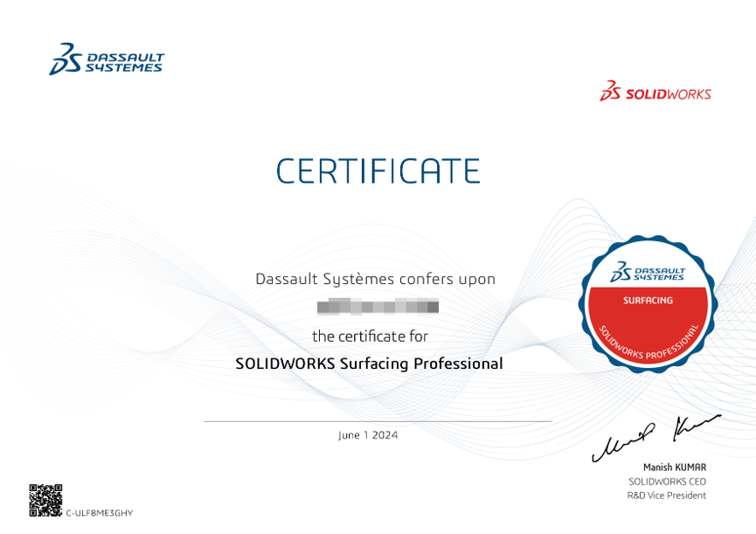Select the 'SOLIDWORKS CEO' line
756x534 pixels.
667,482
